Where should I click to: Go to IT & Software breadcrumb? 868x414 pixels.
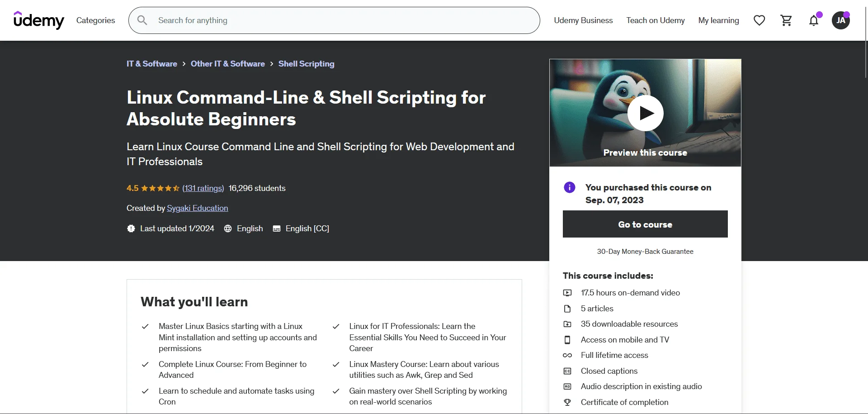tap(152, 64)
